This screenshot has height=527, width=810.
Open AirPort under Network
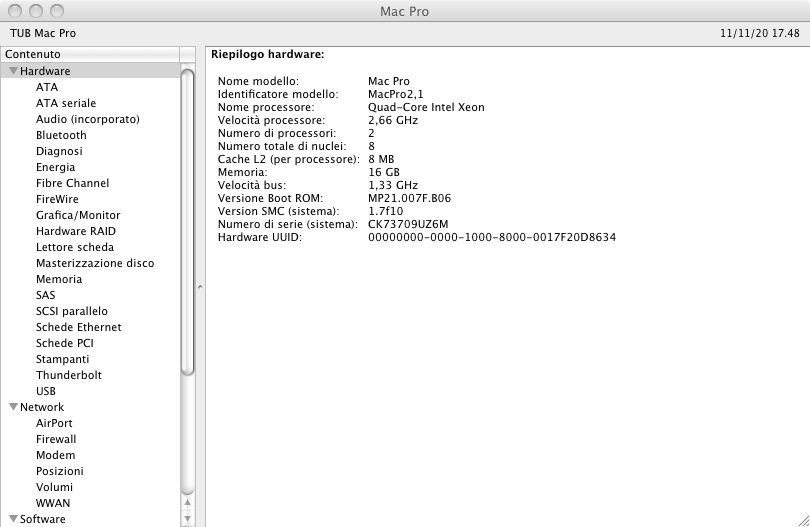pyautogui.click(x=54, y=424)
